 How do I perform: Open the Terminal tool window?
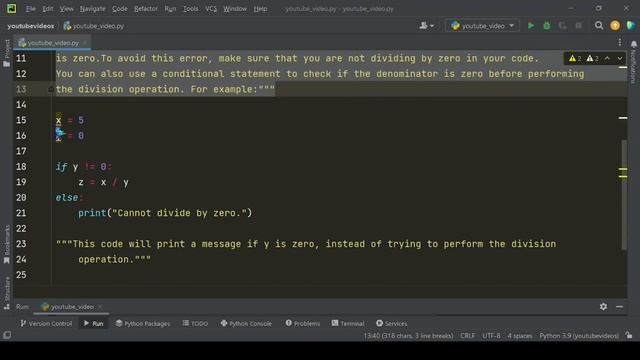point(348,323)
